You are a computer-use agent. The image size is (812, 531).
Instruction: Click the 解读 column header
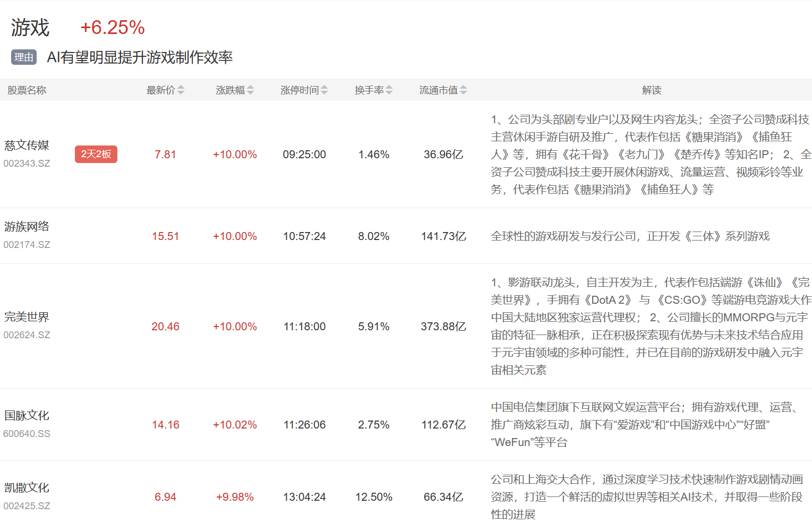point(652,90)
